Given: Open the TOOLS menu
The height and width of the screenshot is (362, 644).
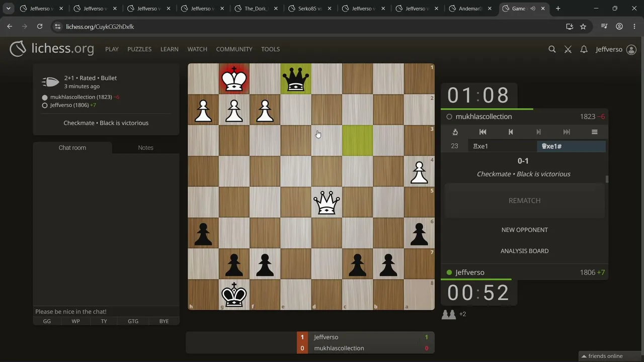Looking at the screenshot, I should [x=270, y=49].
